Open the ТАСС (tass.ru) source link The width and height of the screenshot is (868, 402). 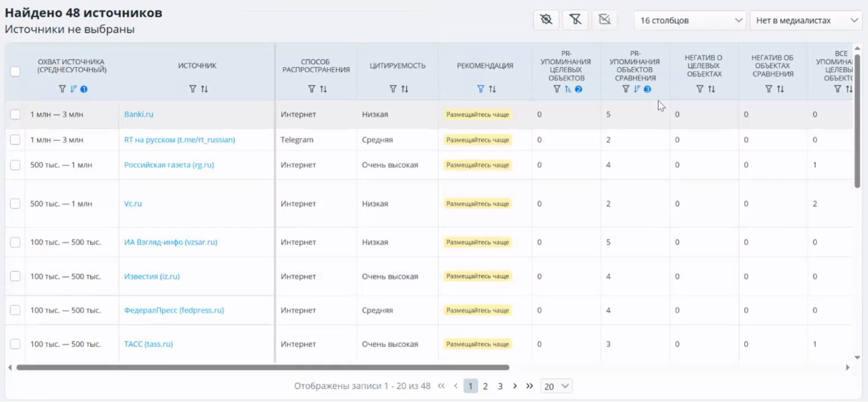point(148,344)
